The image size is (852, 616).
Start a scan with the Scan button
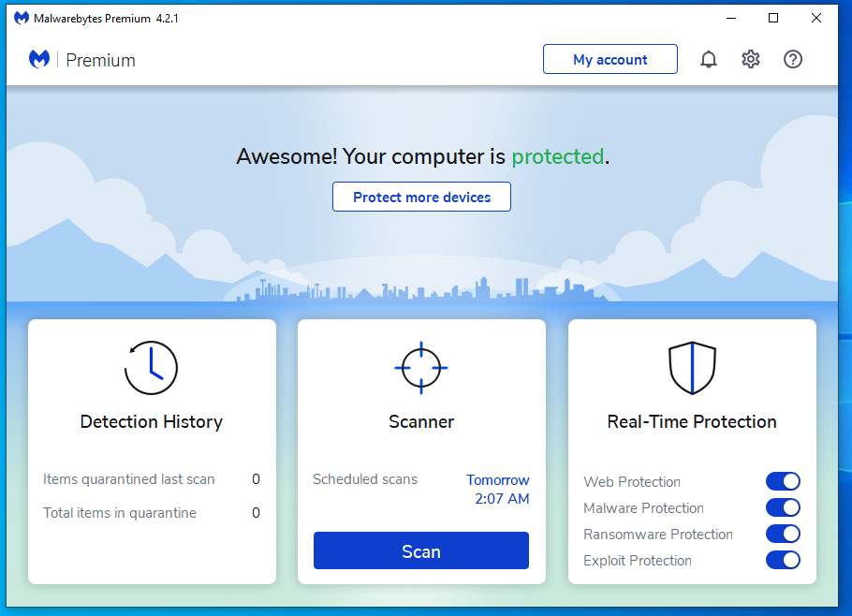click(x=421, y=550)
